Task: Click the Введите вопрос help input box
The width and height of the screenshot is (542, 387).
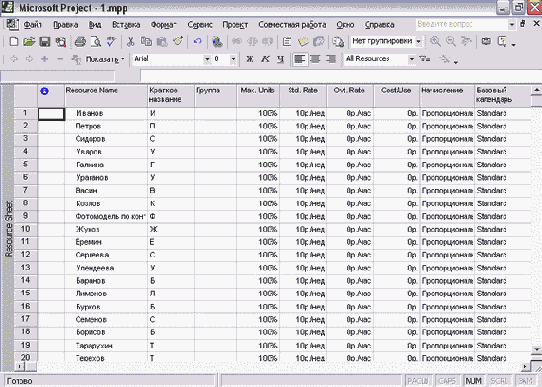Action: pyautogui.click(x=462, y=25)
